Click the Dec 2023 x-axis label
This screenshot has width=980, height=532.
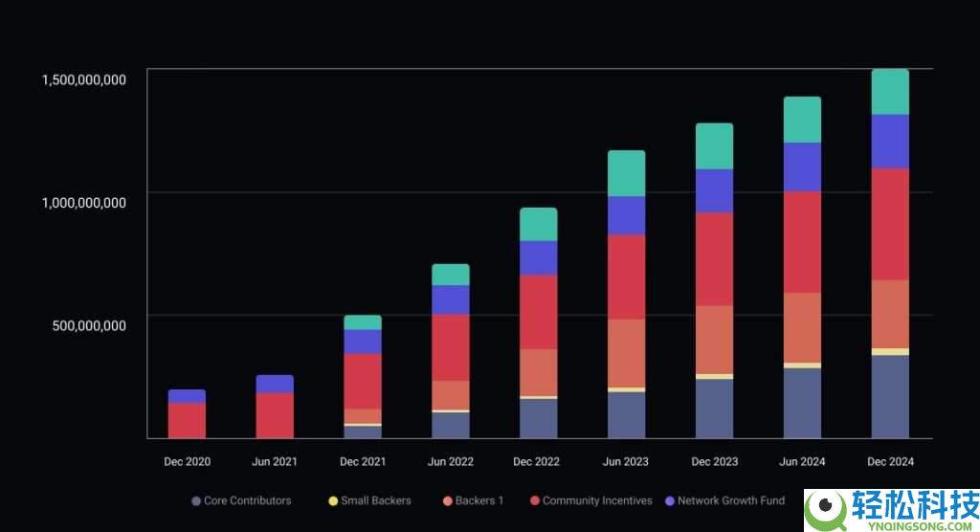pos(714,462)
